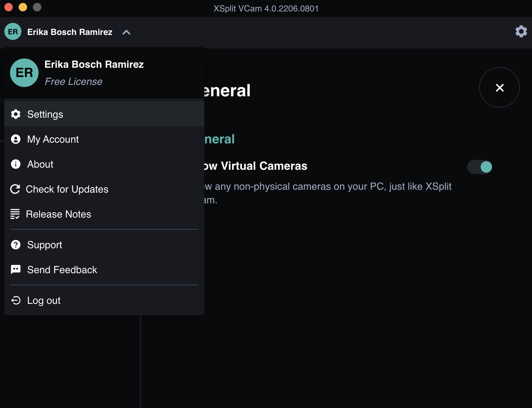Click the small ER avatar in header
Screen dimensions: 532x408
13,32
